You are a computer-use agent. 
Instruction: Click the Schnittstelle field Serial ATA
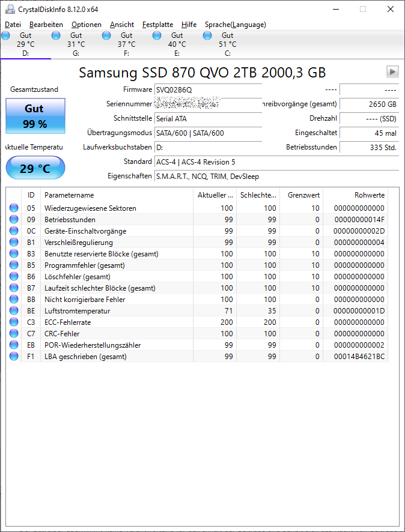[208, 119]
